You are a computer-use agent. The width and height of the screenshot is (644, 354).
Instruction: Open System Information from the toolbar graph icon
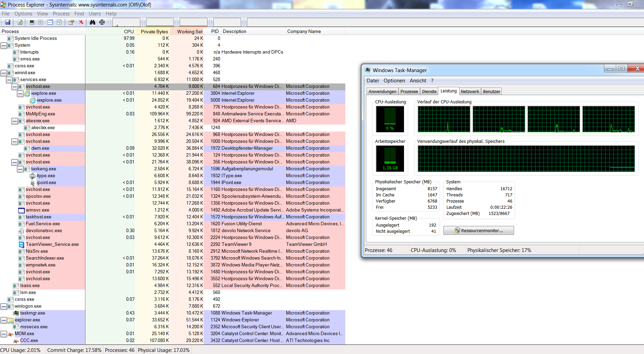coord(32,22)
